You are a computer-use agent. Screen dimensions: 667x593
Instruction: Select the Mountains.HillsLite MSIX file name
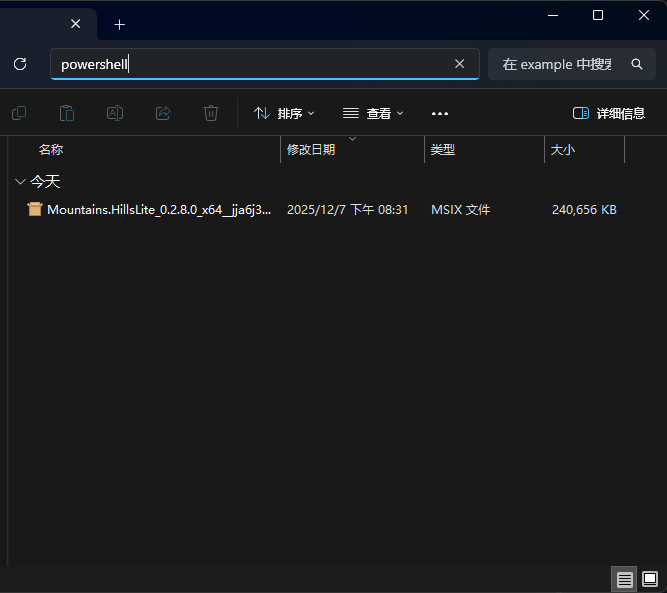159,210
